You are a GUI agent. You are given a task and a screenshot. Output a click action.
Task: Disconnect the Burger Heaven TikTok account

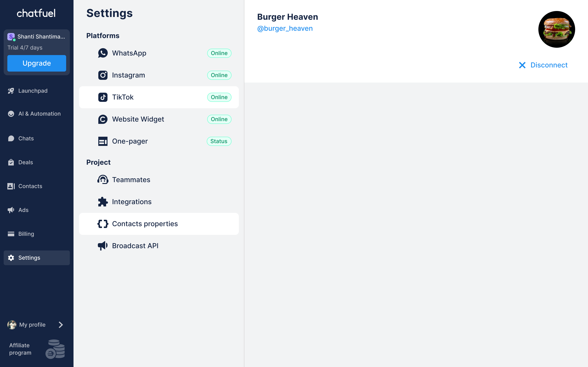tap(543, 65)
